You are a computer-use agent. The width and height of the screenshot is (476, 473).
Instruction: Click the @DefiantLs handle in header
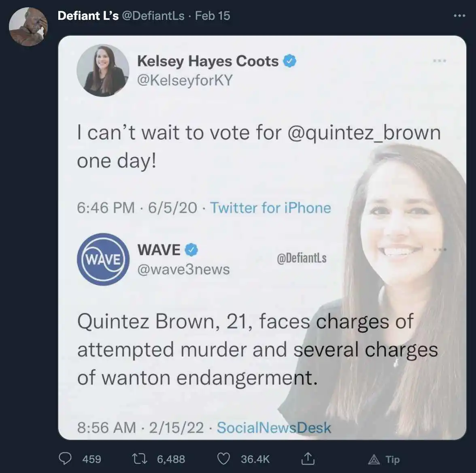click(153, 16)
